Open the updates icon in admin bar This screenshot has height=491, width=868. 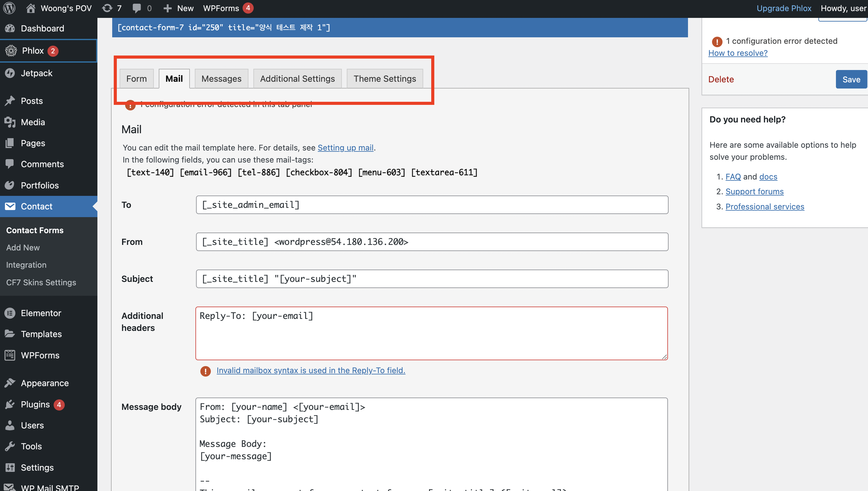(107, 8)
